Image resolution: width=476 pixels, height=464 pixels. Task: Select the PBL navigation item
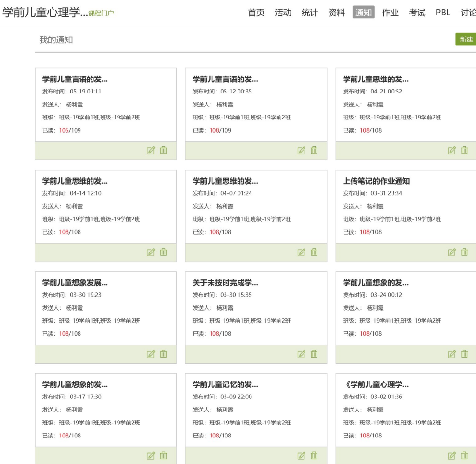443,13
